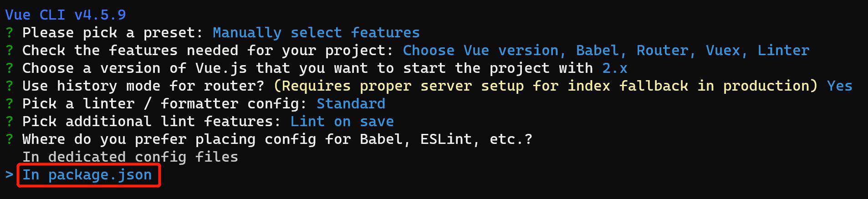Click the 'Linter' feature text

pyautogui.click(x=783, y=51)
